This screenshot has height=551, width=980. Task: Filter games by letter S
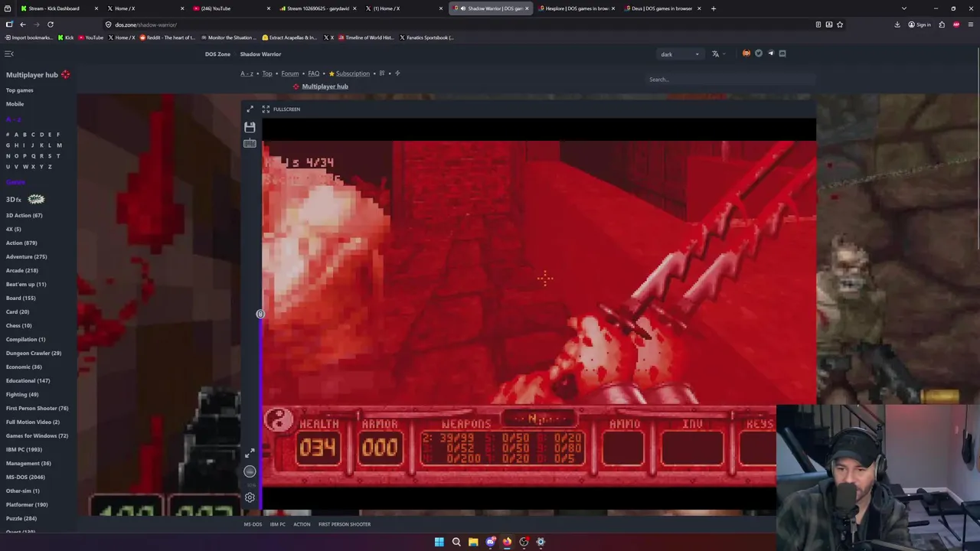coord(50,155)
